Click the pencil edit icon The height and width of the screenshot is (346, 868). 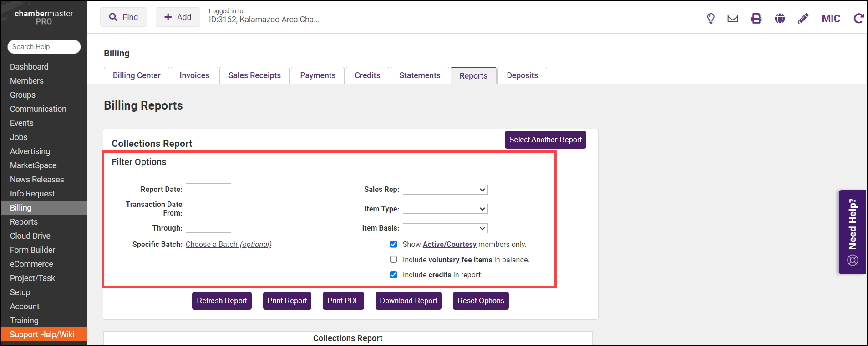point(803,19)
